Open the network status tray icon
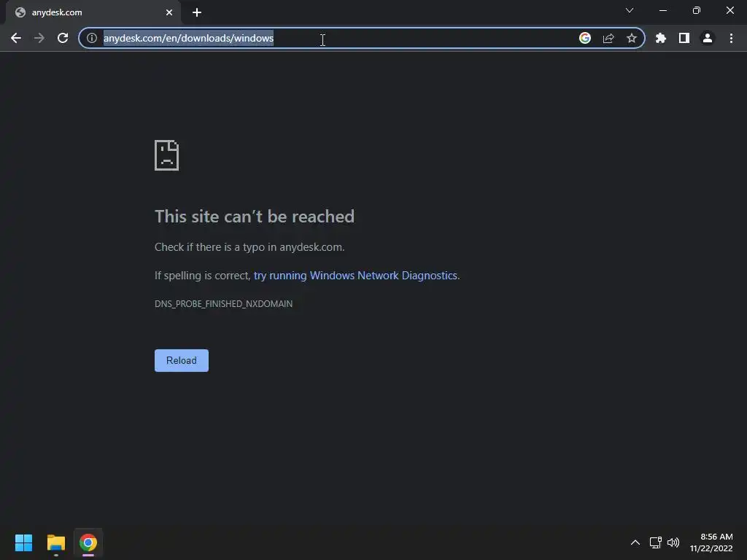 (656, 542)
